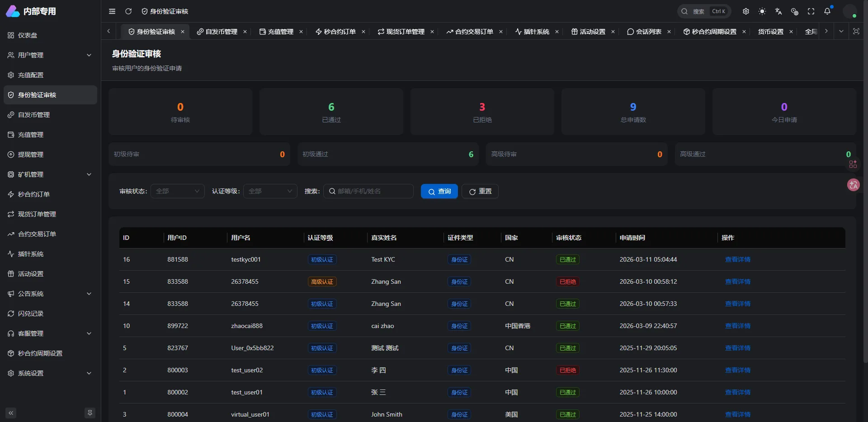
Task: Expand the 客服管理 sidebar group
Action: (x=50, y=333)
